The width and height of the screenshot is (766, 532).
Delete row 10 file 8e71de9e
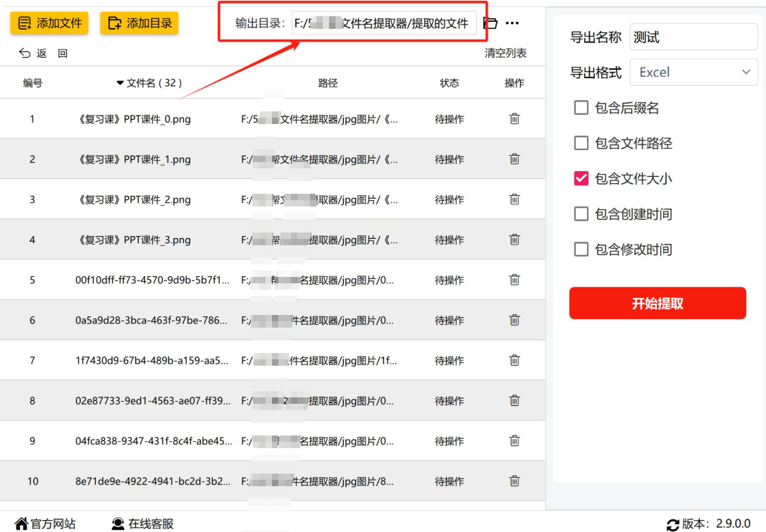click(514, 481)
